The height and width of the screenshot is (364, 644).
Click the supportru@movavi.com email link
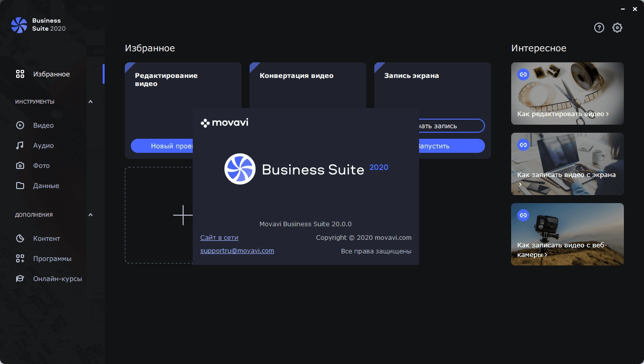click(x=237, y=250)
